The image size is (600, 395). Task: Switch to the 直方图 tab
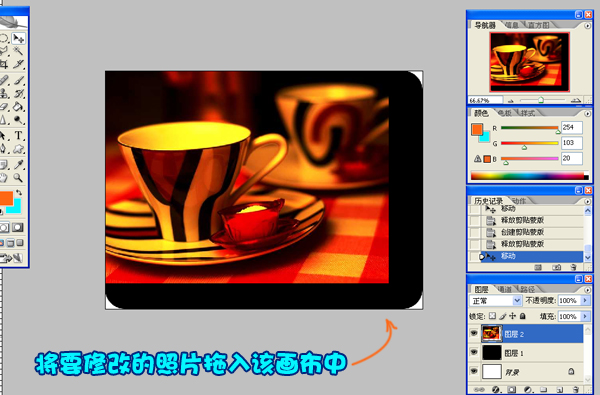tap(539, 25)
